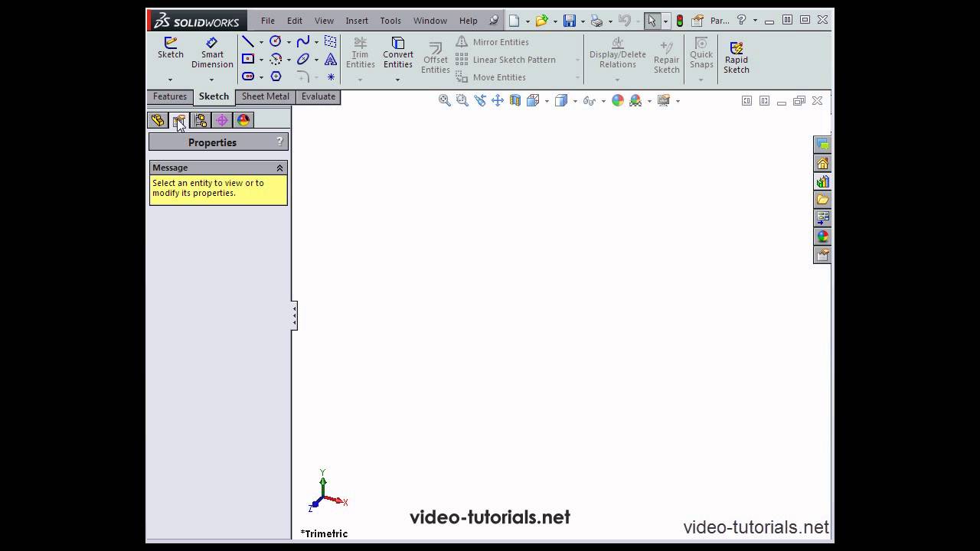Click the New document icon
980x551 pixels.
coord(514,21)
